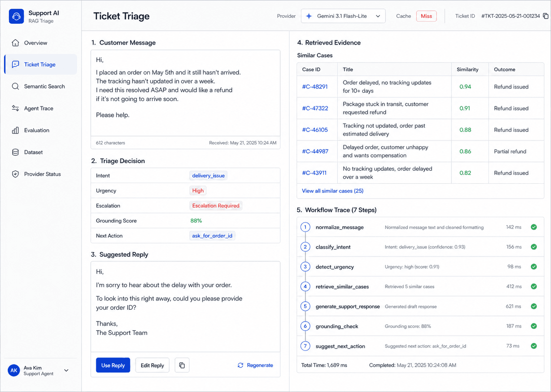Click the High urgency tag
The height and width of the screenshot is (392, 551).
[198, 190]
